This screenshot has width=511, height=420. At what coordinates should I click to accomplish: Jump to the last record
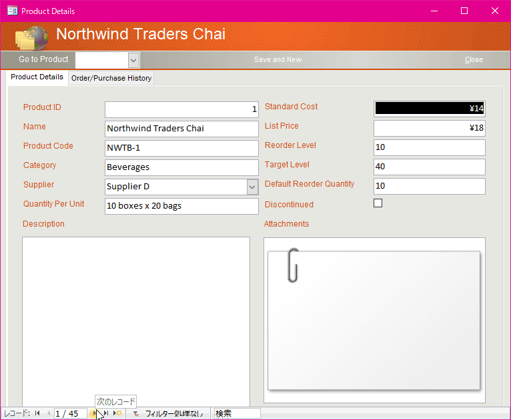point(105,413)
